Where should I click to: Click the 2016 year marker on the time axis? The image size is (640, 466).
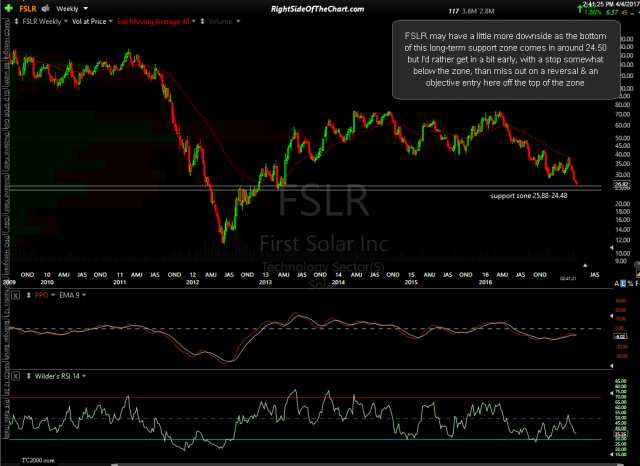click(x=485, y=282)
